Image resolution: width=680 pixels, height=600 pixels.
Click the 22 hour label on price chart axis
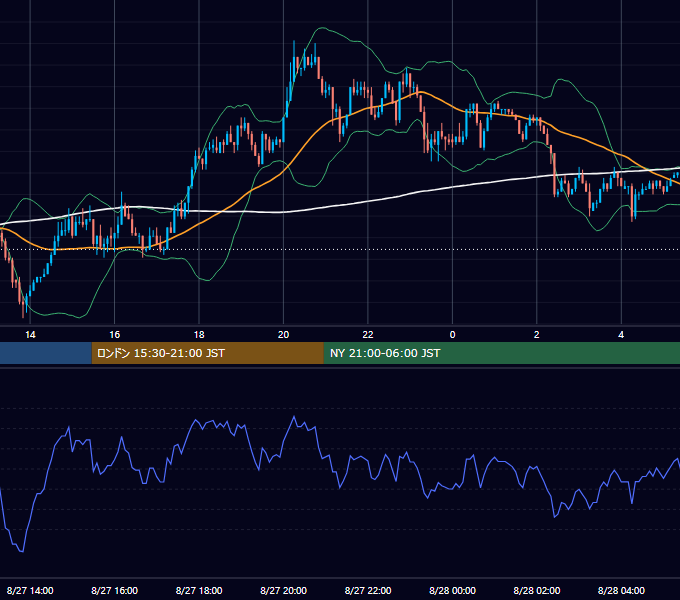tap(368, 335)
